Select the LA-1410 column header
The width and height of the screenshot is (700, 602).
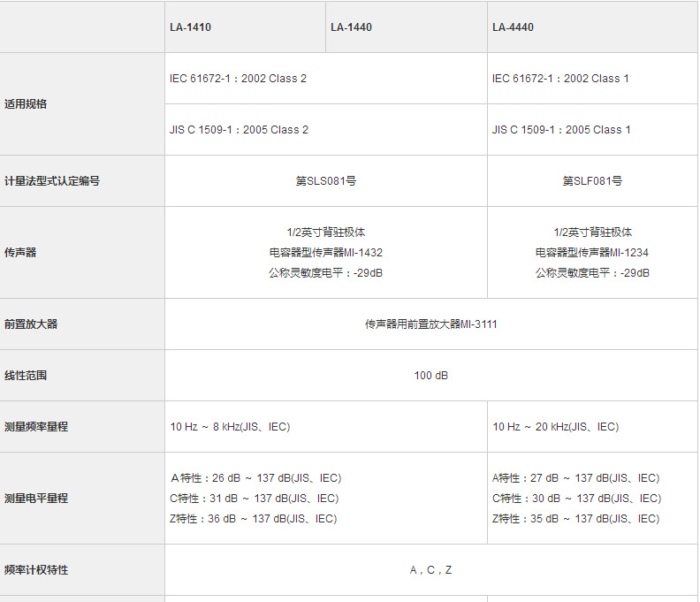click(245, 27)
